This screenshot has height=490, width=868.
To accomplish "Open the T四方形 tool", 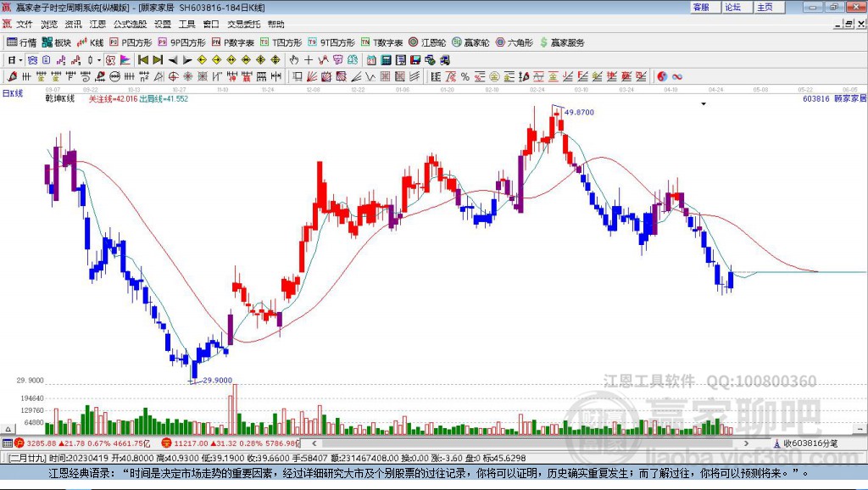I will point(281,42).
